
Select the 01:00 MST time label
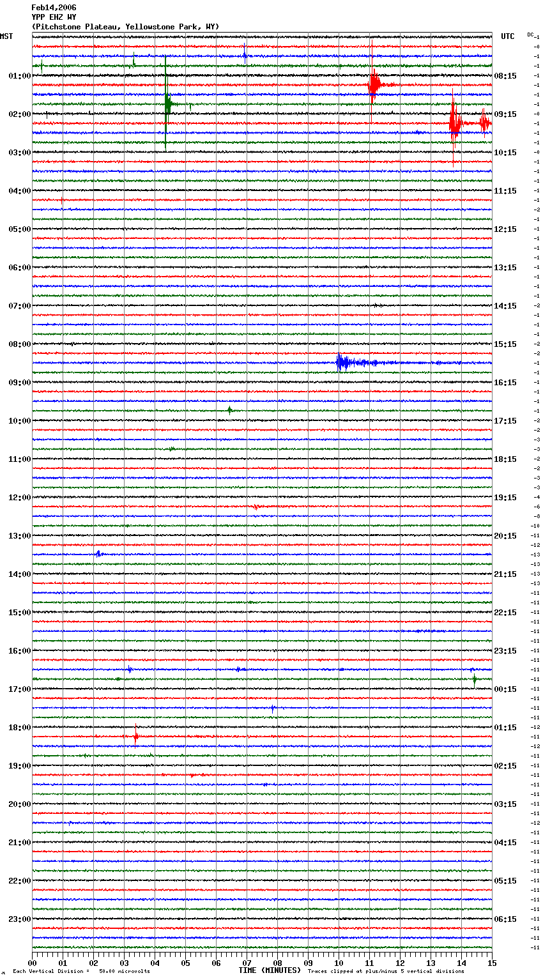[20, 76]
